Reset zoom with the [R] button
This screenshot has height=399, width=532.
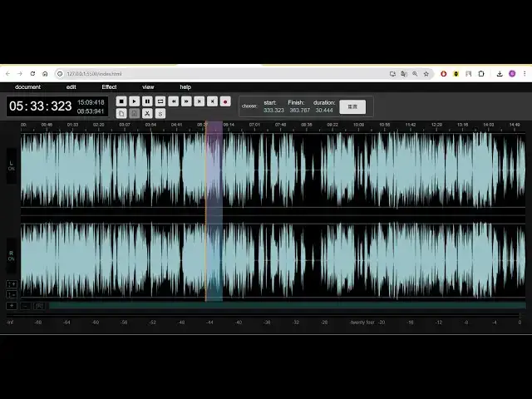39,306
